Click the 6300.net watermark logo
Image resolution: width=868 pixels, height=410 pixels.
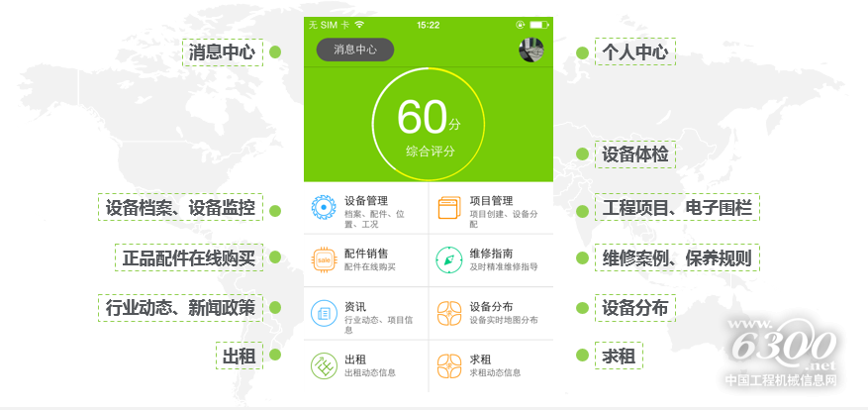pos(783,348)
